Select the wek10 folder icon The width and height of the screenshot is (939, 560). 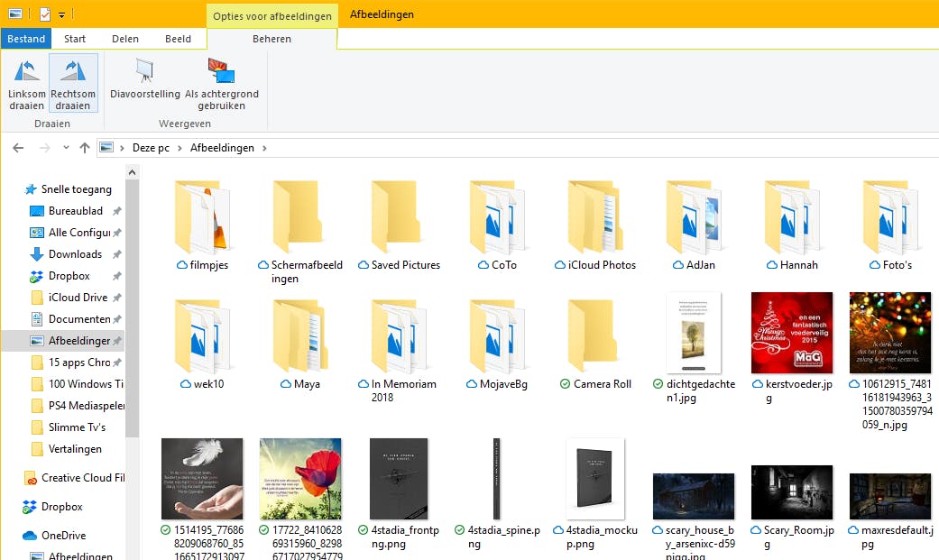click(x=202, y=336)
